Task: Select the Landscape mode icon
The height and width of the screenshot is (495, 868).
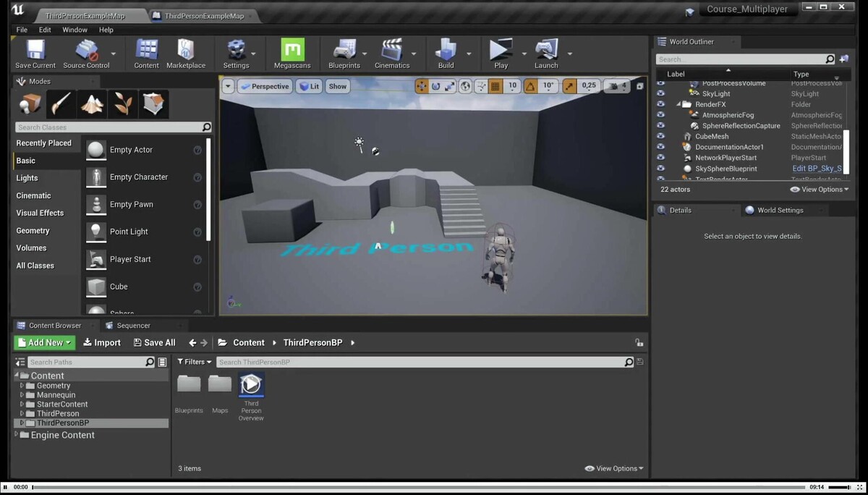Action: click(x=92, y=104)
